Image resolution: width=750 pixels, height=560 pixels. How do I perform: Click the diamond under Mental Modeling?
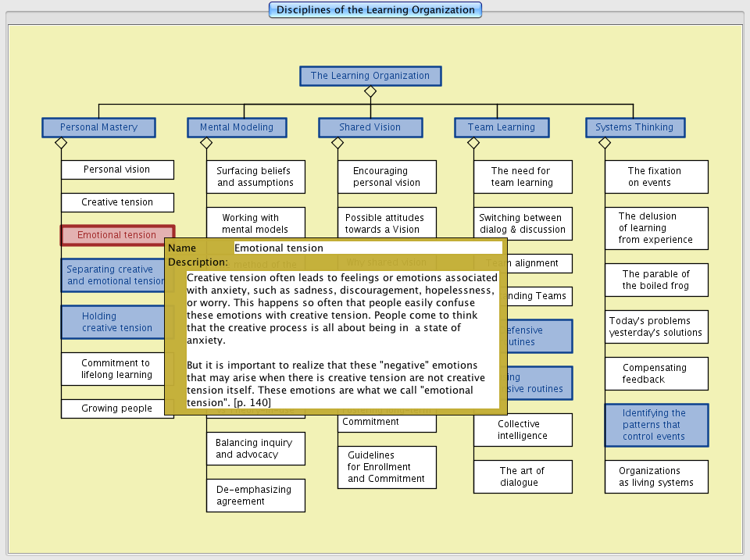click(x=206, y=143)
